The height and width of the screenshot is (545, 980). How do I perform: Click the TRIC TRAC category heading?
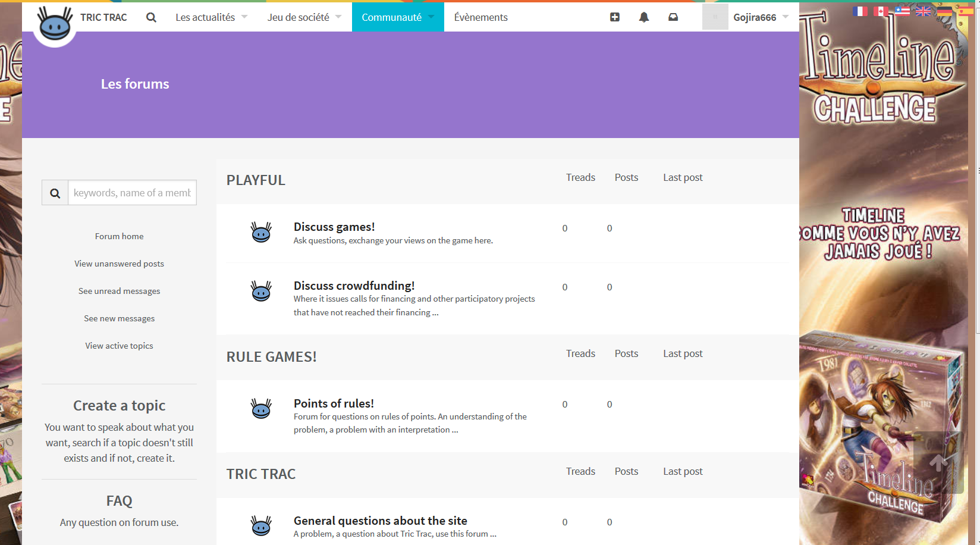[261, 474]
